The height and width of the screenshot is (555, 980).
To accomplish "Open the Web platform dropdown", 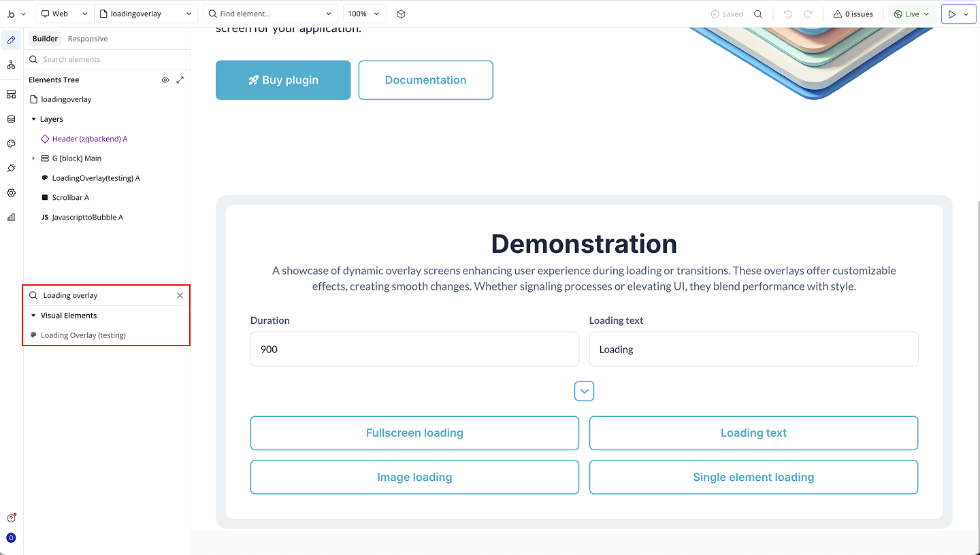I will click(64, 14).
